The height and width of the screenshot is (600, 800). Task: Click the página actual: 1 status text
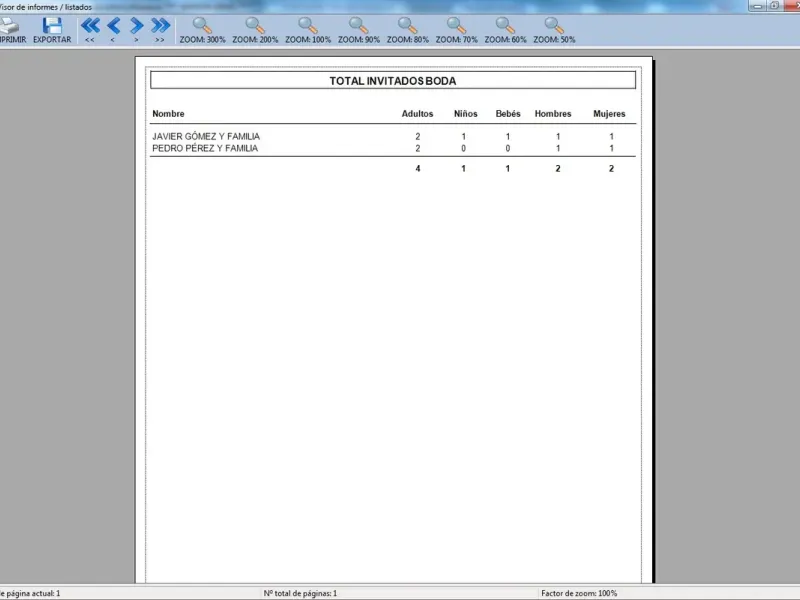click(x=31, y=593)
